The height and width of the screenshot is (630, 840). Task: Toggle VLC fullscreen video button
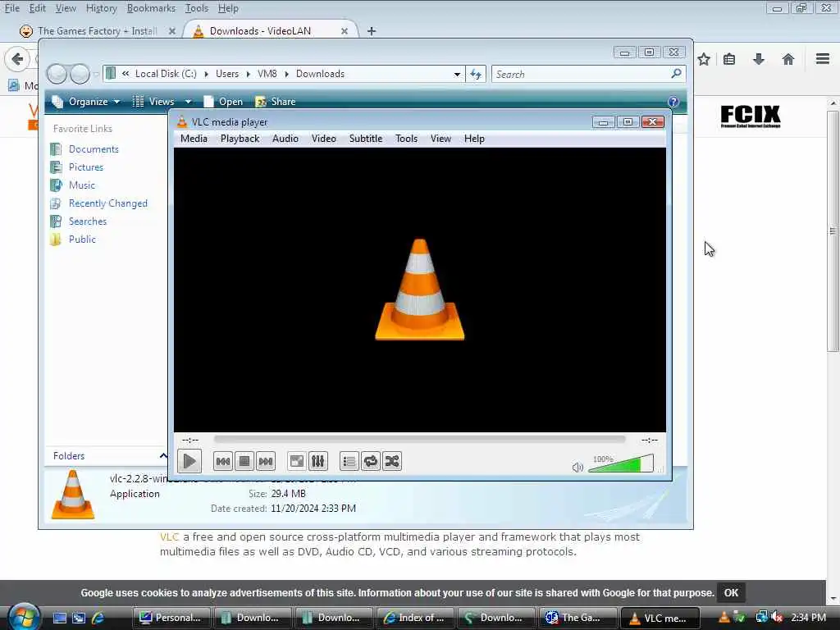[x=297, y=461]
